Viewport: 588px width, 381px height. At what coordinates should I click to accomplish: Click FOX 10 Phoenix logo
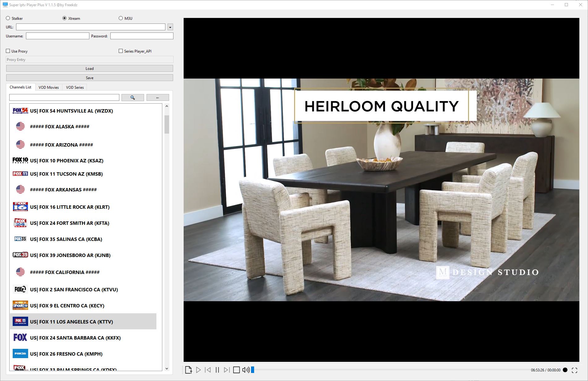tap(20, 160)
